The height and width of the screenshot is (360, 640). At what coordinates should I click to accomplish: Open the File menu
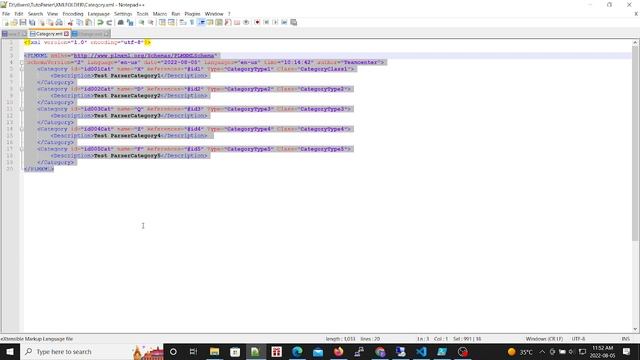point(6,14)
